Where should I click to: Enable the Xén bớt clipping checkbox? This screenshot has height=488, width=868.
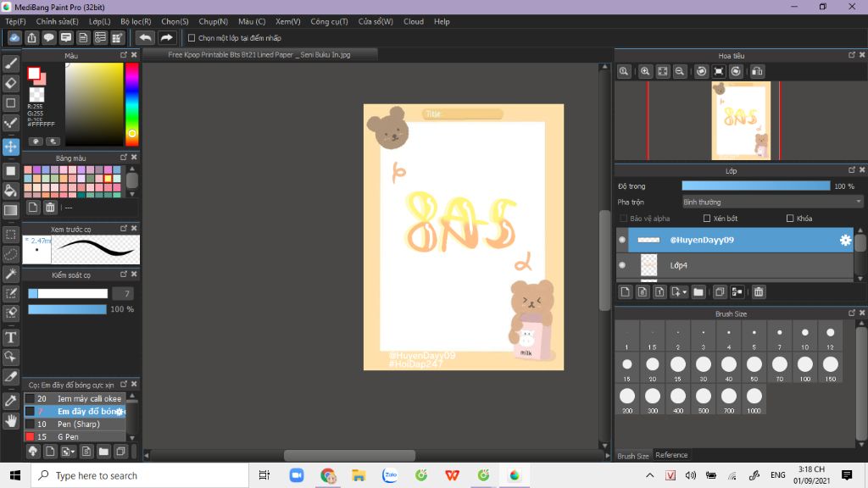point(708,219)
